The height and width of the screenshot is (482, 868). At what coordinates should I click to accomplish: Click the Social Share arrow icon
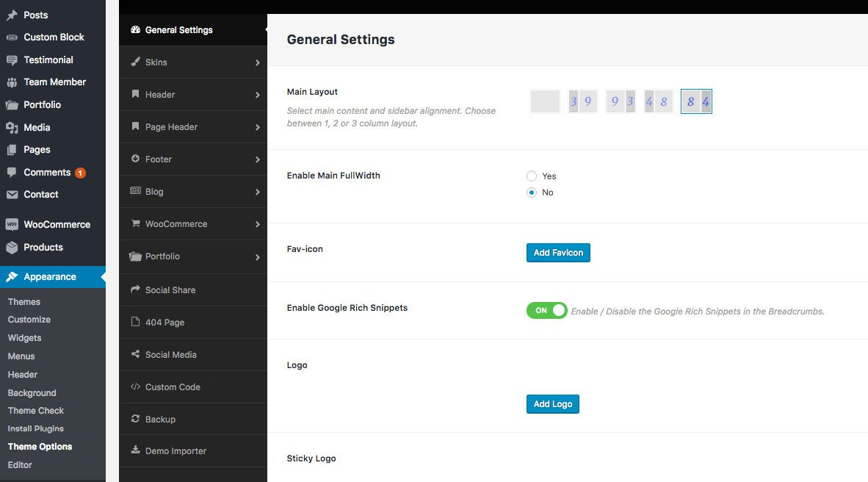click(135, 290)
